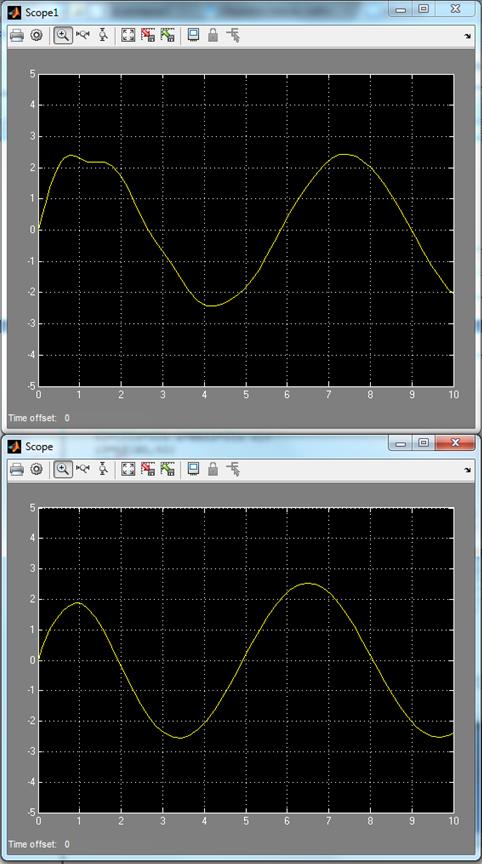The width and height of the screenshot is (482, 864).
Task: Maximize the Scope1 window
Action: (424, 9)
